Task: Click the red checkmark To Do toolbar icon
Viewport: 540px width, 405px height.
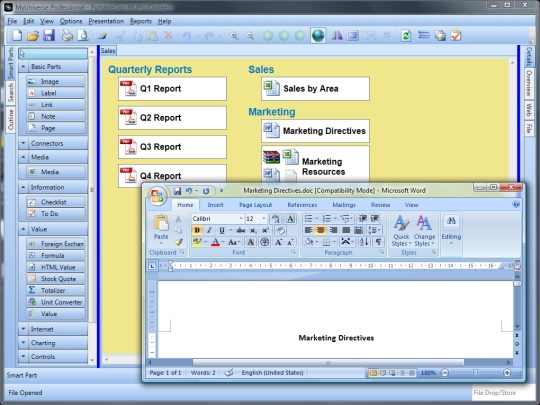Action: point(456,35)
